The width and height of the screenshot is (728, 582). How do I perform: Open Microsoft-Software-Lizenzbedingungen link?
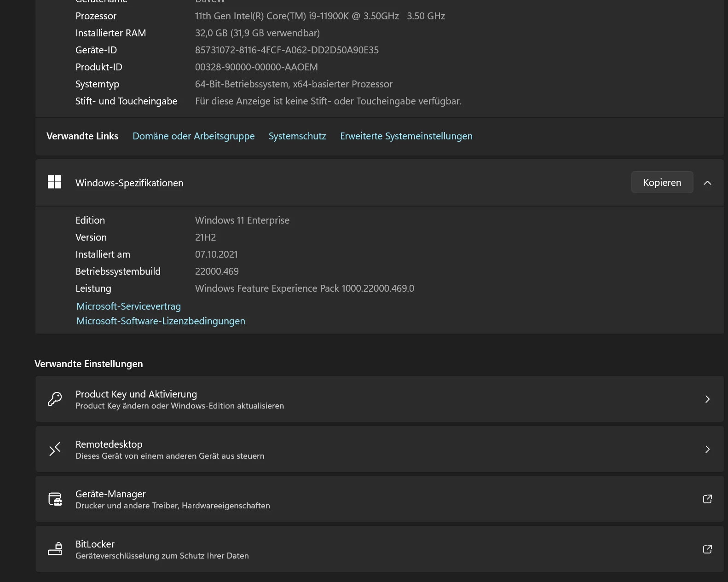[161, 321]
